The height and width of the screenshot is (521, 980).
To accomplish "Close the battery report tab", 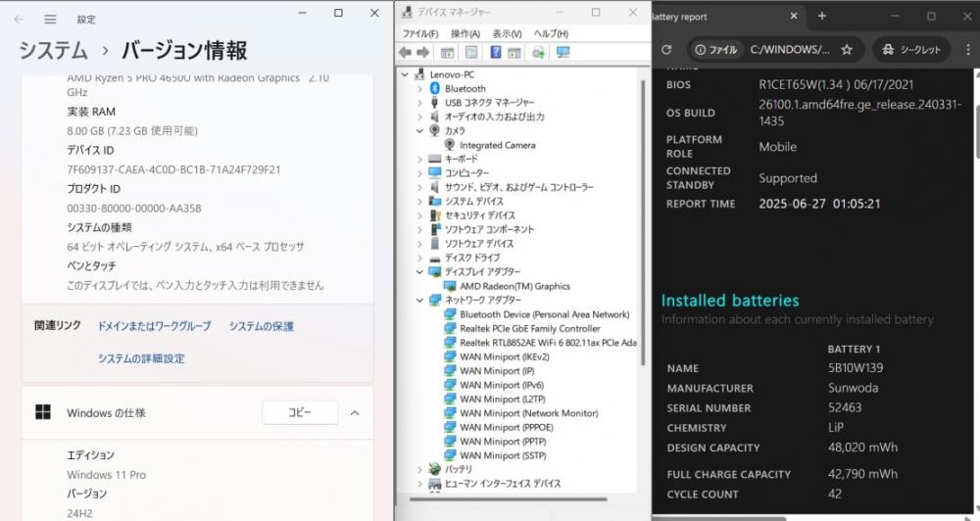I will click(794, 17).
